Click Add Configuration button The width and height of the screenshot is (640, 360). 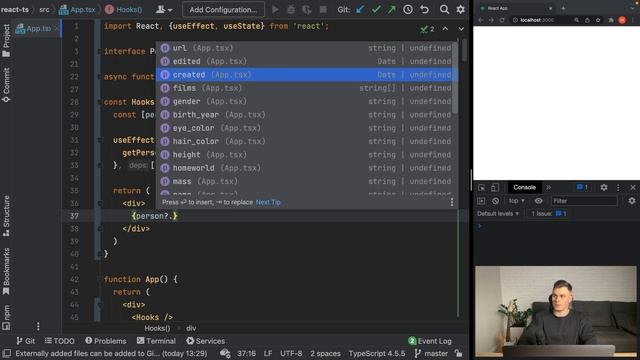(223, 9)
